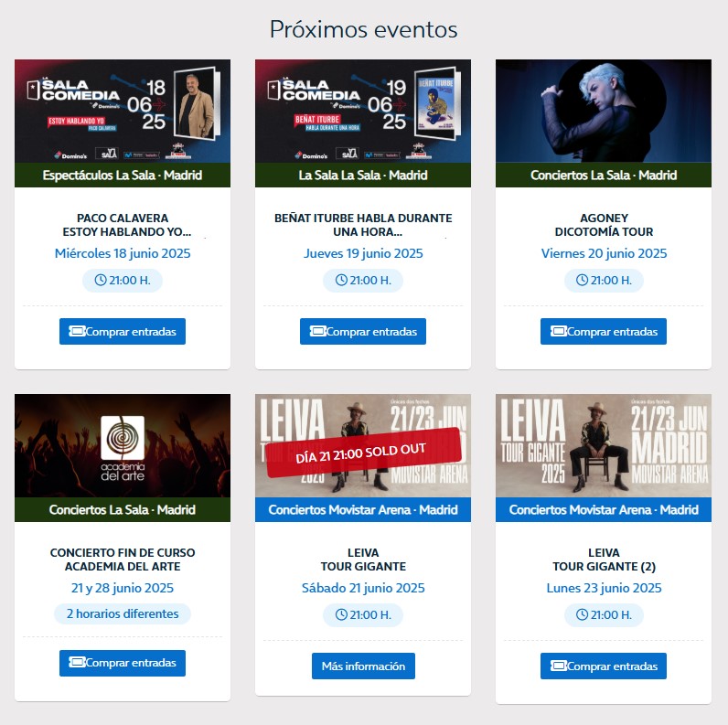
Task: Open the Paco Calavera Sala Comedia poster
Action: 123,111
